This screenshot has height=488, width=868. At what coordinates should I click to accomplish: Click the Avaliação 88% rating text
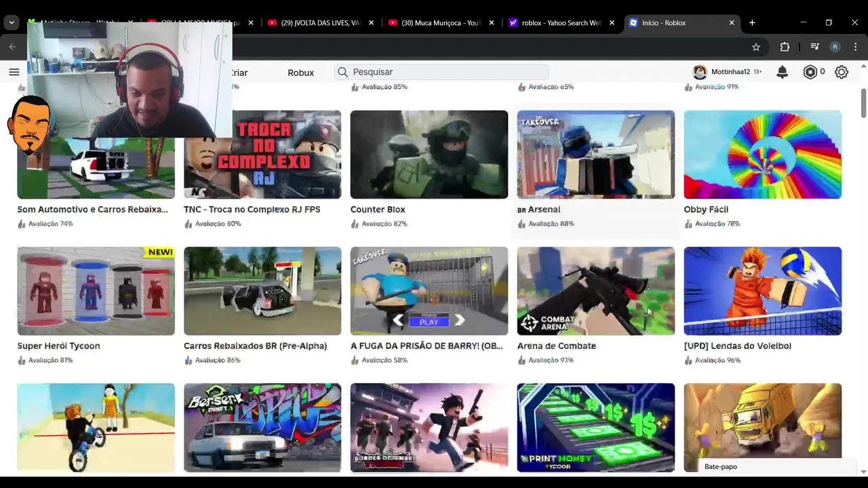(x=551, y=224)
